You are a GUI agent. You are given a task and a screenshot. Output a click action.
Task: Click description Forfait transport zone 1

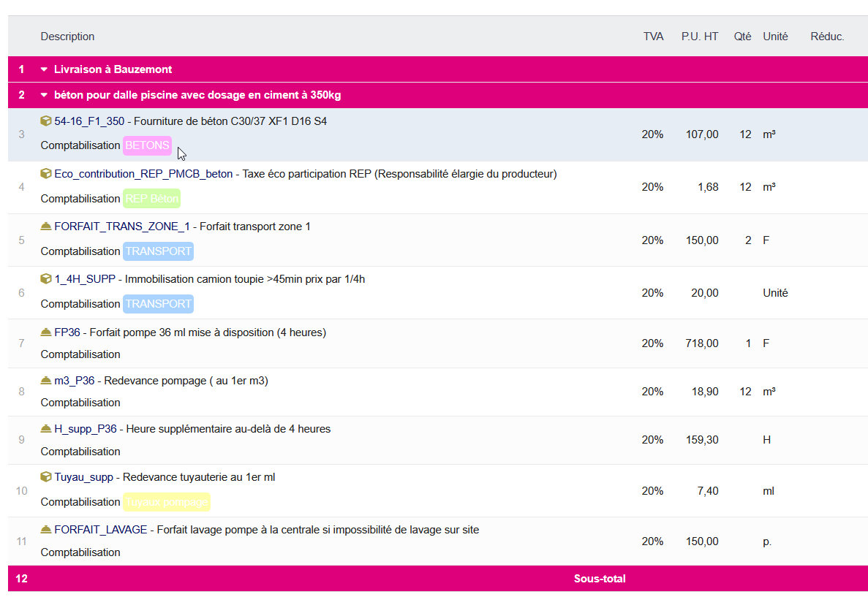255,227
